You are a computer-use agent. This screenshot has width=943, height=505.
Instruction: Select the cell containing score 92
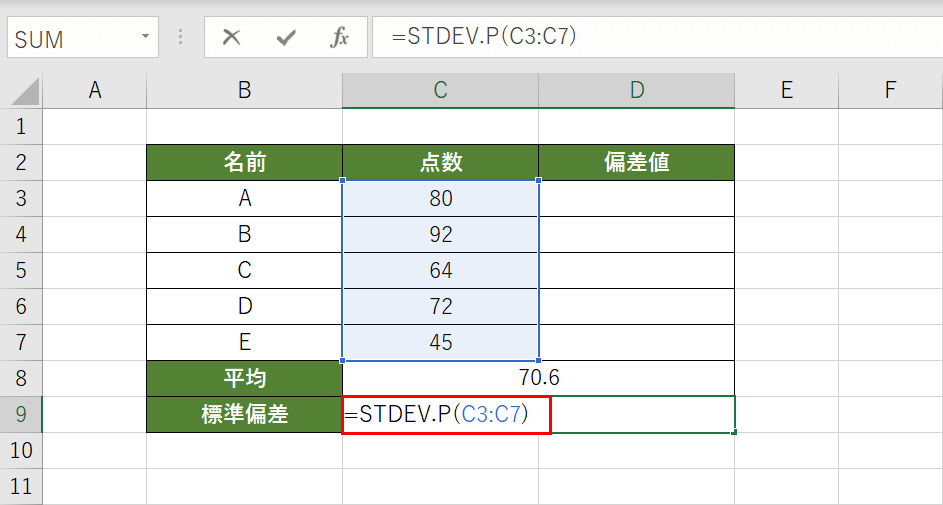[x=440, y=234]
